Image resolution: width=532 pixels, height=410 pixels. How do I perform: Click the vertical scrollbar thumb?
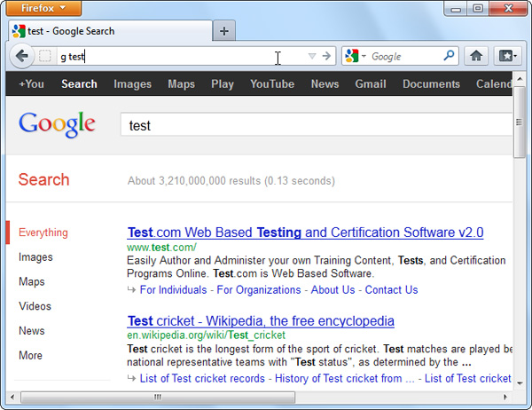pyautogui.click(x=519, y=122)
